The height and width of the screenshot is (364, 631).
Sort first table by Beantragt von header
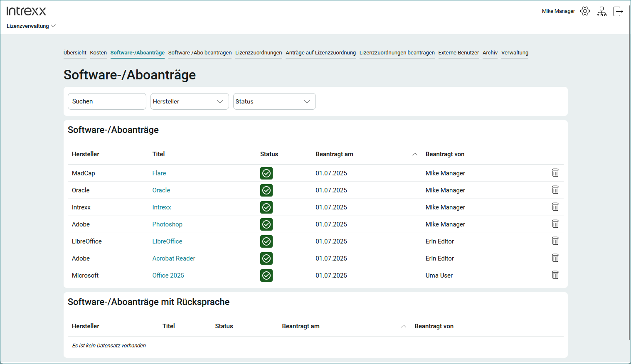pyautogui.click(x=445, y=154)
